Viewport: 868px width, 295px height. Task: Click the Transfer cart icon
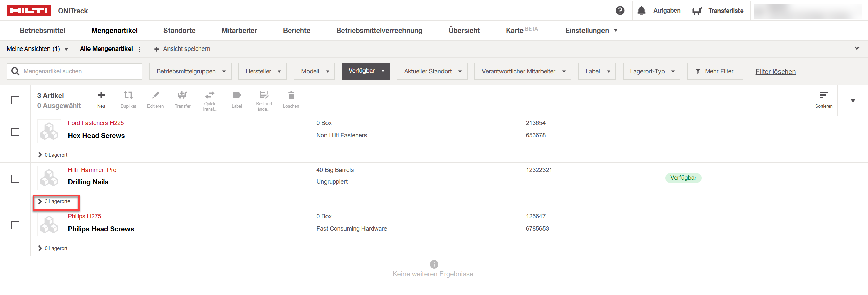(182, 95)
